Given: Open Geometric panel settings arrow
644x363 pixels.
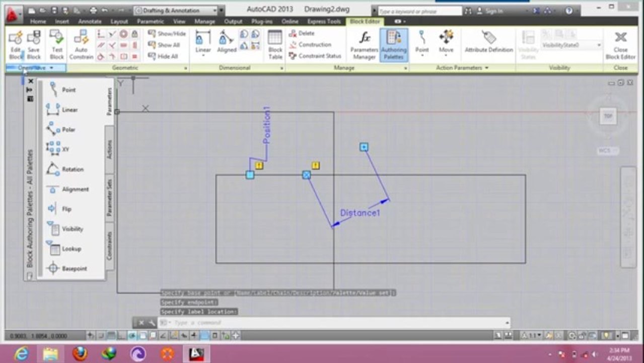Looking at the screenshot, I should coord(185,68).
